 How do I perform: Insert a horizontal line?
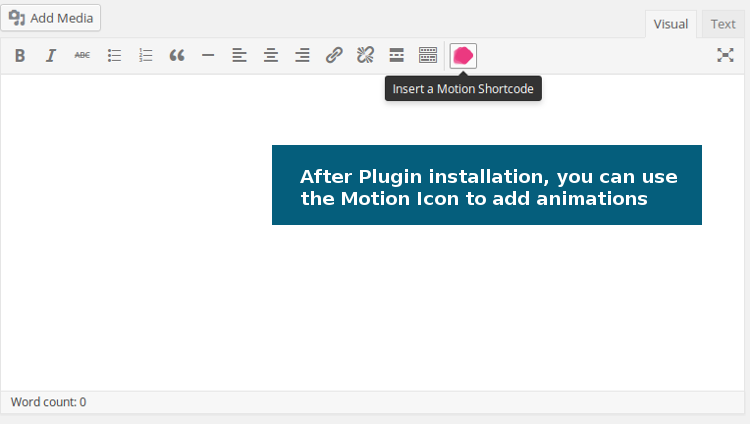tap(208, 56)
